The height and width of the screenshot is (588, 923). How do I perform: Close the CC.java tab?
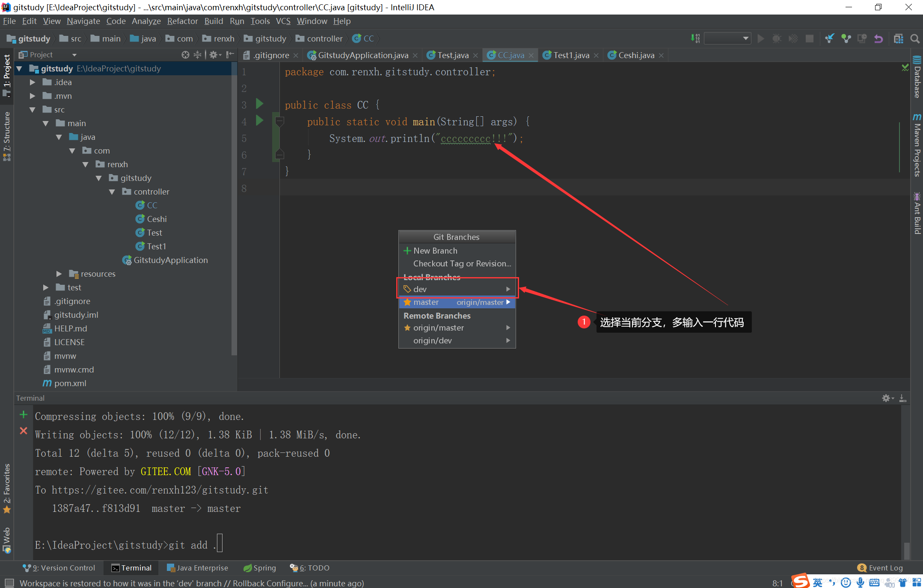tap(531, 56)
